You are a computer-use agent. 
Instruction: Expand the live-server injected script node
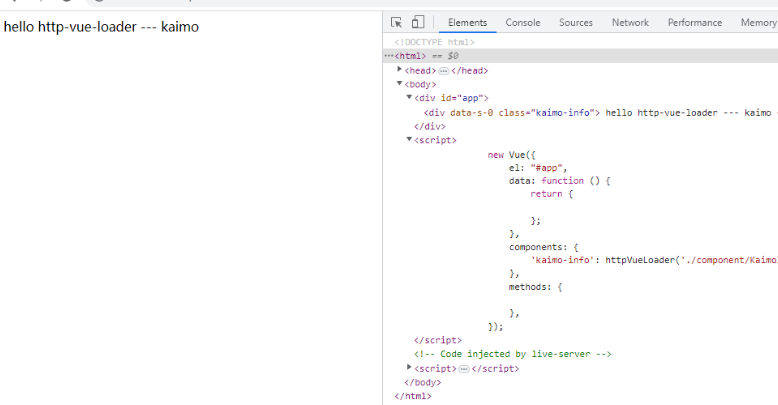point(409,367)
